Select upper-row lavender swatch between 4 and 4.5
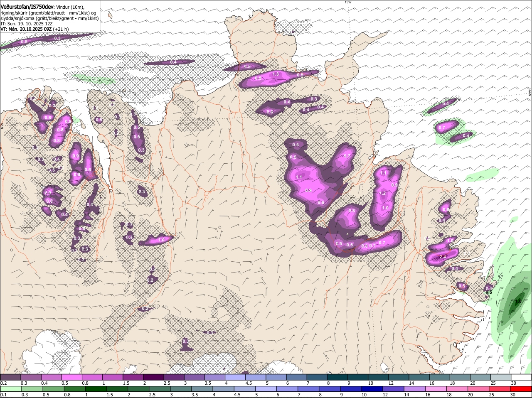Image resolution: width=532 pixels, height=398 pixels. click(234, 377)
